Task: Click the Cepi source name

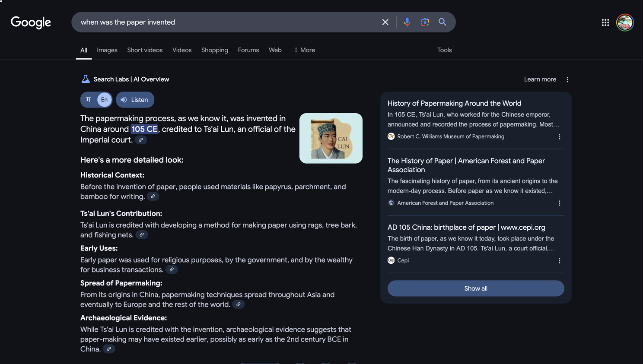Action: tap(403, 261)
